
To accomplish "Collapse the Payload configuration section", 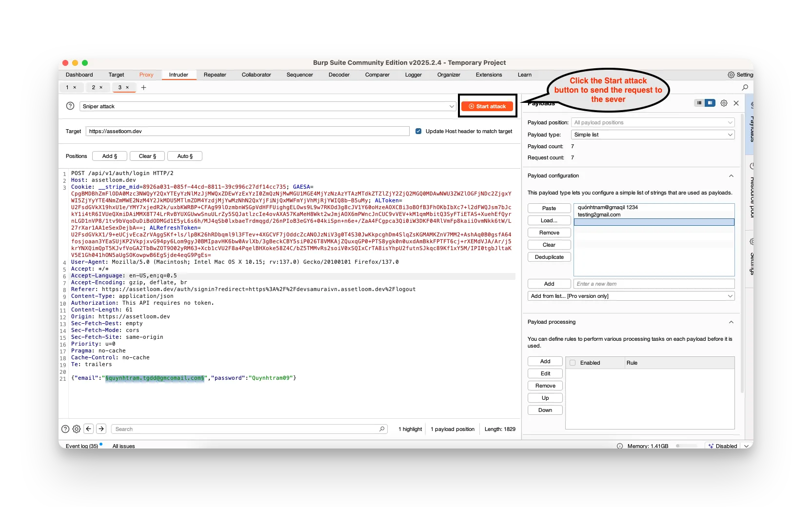I will (x=731, y=175).
